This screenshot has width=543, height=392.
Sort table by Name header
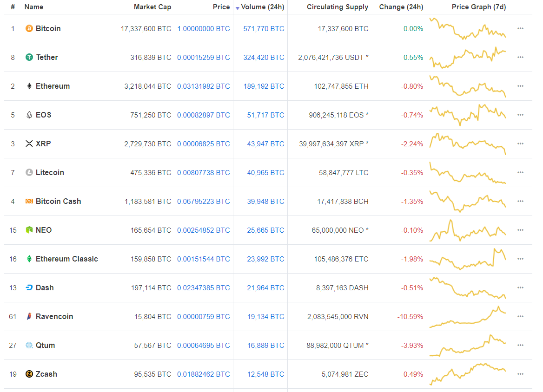click(x=34, y=7)
